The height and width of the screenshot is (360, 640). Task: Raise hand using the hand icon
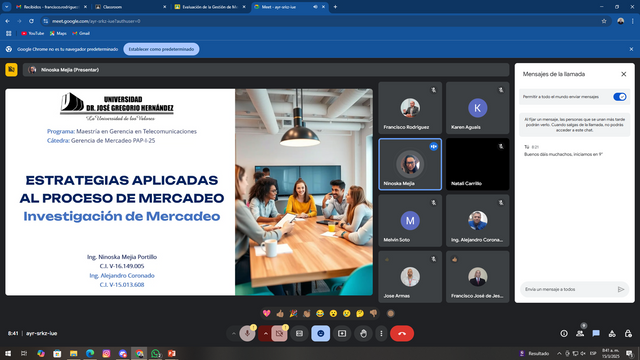[363, 333]
